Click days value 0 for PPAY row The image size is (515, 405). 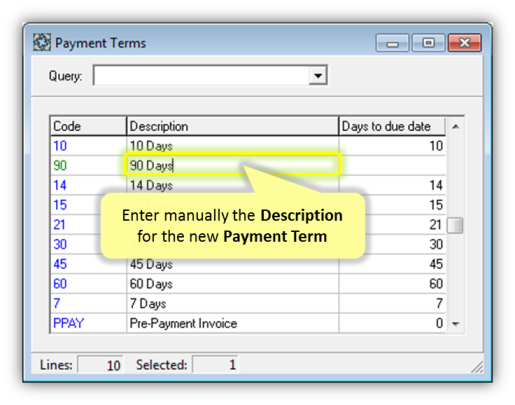pos(392,323)
